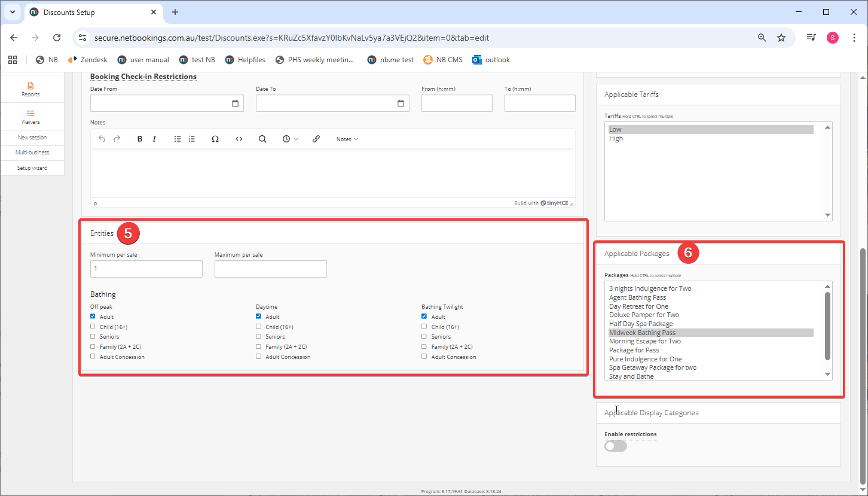This screenshot has height=496, width=868.
Task: Click the find and replace magnifier icon
Action: (262, 139)
